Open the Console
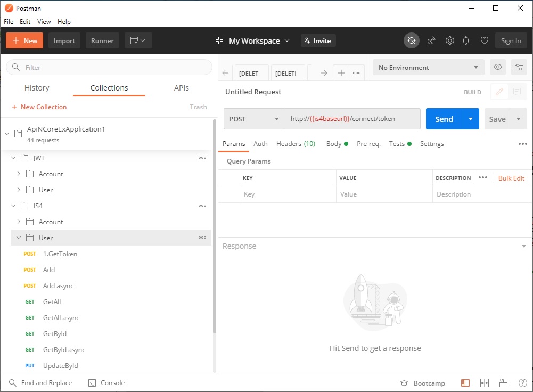The width and height of the screenshot is (533, 392). (106, 383)
